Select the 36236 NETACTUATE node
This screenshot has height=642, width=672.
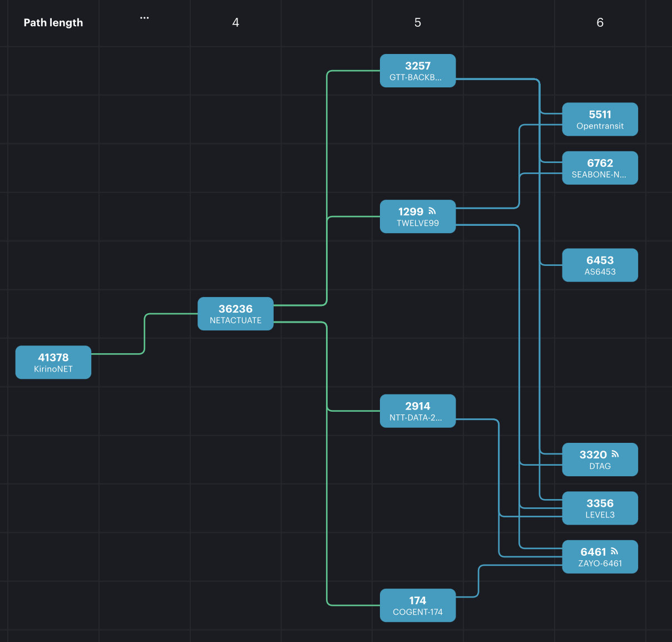point(235,314)
